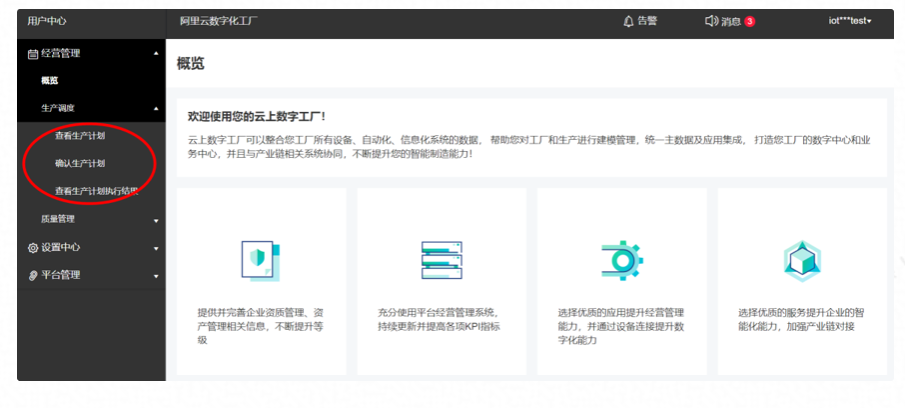The height and width of the screenshot is (408, 905).
Task: Open 确认生产计划 menu item
Action: [80, 164]
